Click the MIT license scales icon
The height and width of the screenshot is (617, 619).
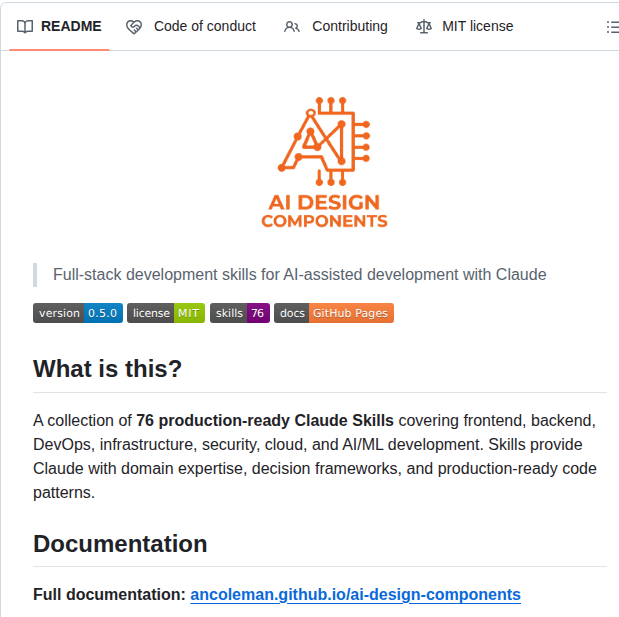coord(424,26)
